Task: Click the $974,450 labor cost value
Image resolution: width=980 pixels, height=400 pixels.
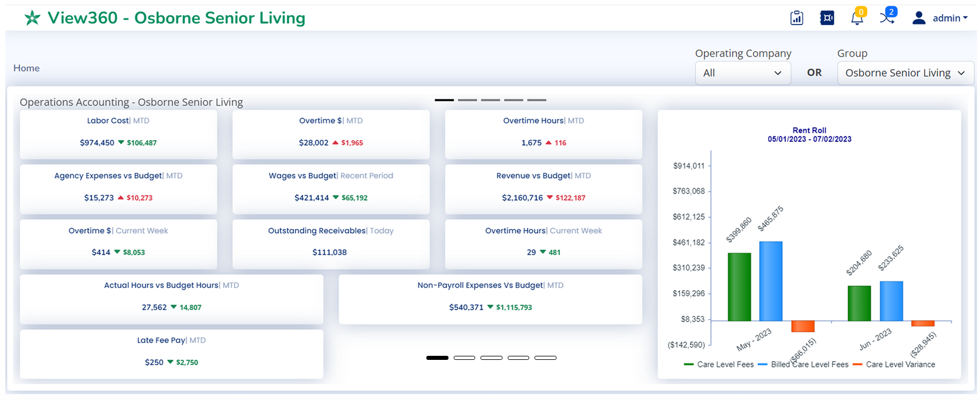Action: [97, 142]
